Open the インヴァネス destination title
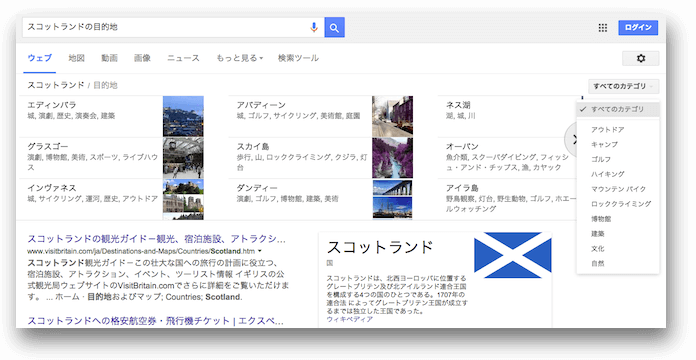 (52, 188)
